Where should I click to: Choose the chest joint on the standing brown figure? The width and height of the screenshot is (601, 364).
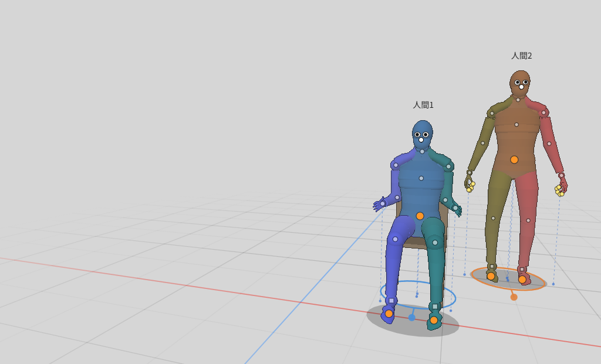click(x=516, y=125)
